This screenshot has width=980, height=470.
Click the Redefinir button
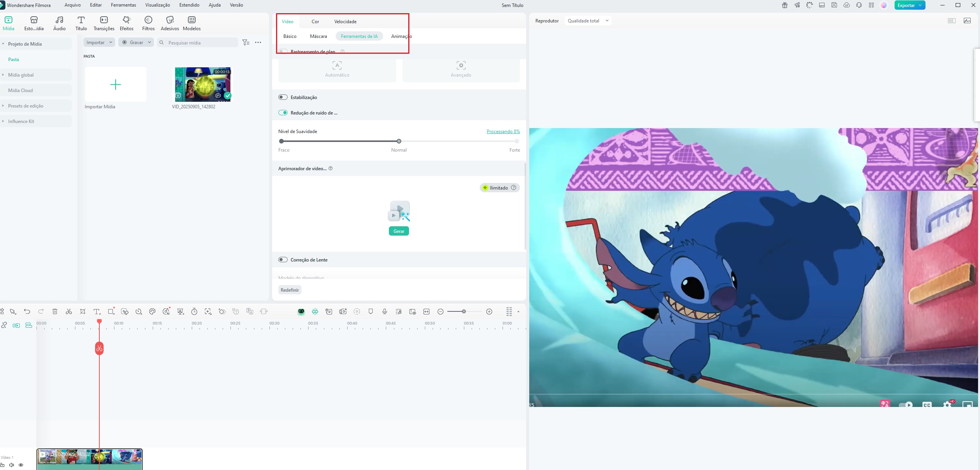290,290
